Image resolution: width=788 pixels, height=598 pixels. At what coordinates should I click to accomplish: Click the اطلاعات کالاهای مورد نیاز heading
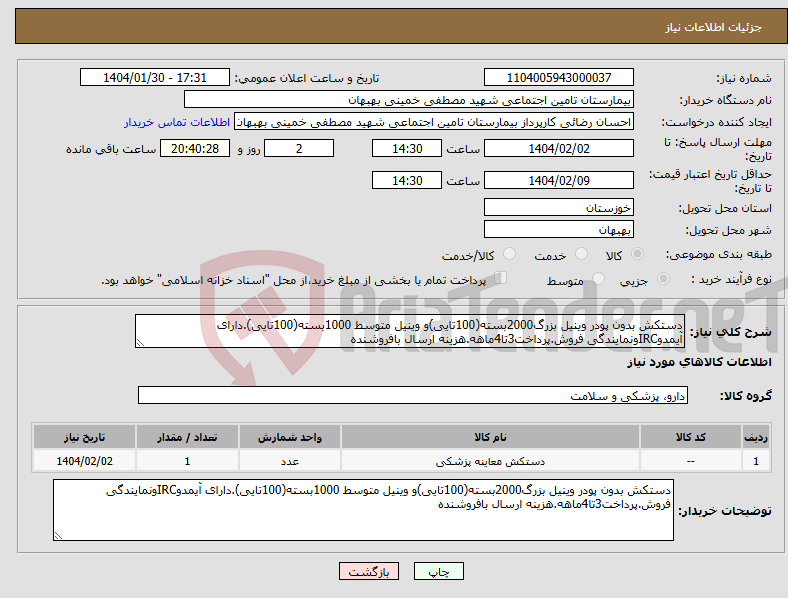coord(699,362)
